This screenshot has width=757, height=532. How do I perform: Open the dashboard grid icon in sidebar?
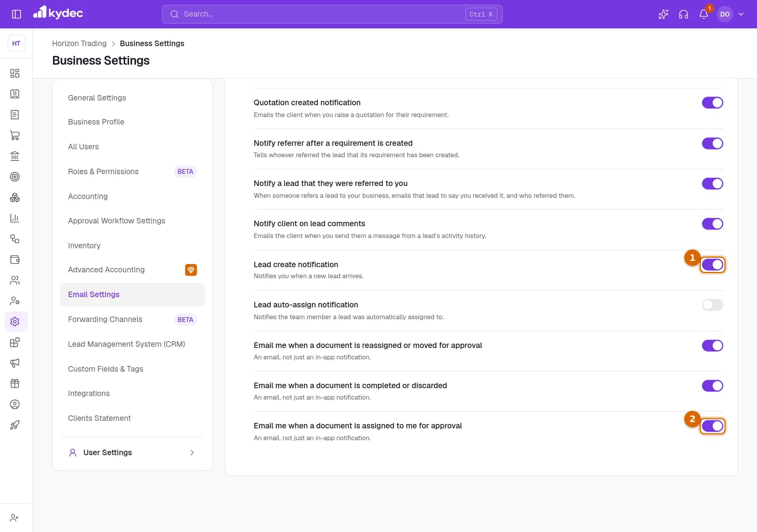pos(15,73)
